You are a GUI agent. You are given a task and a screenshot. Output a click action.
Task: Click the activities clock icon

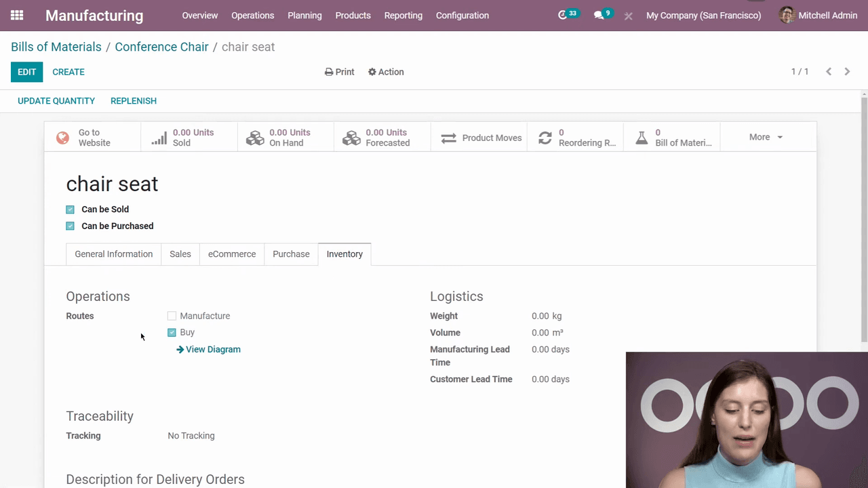click(562, 15)
